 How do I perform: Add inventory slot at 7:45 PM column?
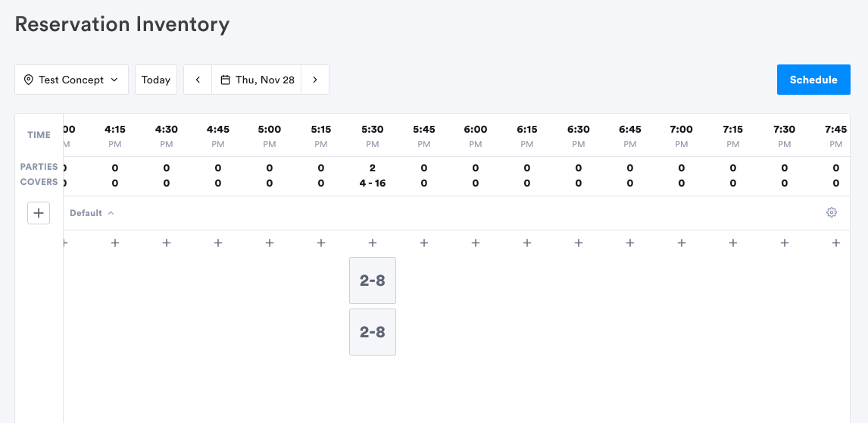point(836,243)
